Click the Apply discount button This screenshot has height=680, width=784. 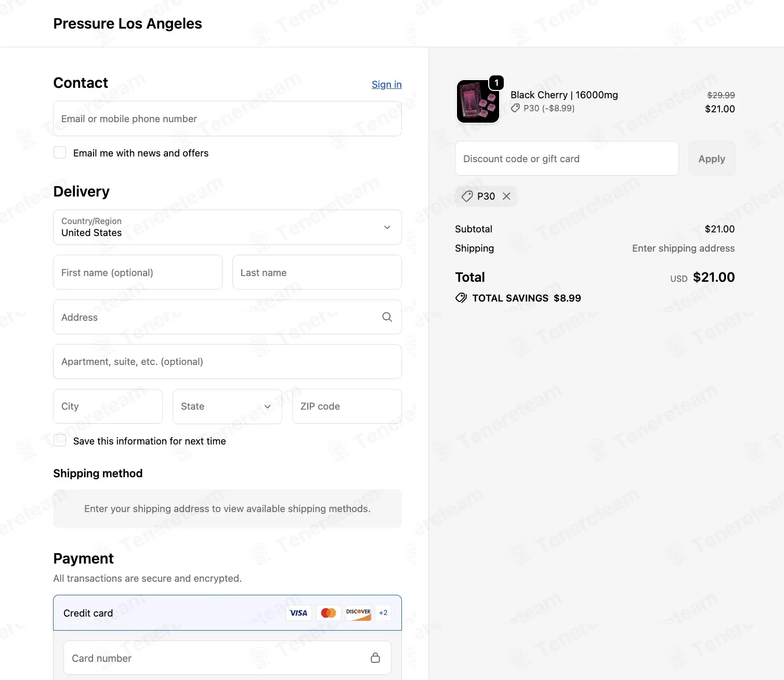[712, 159]
